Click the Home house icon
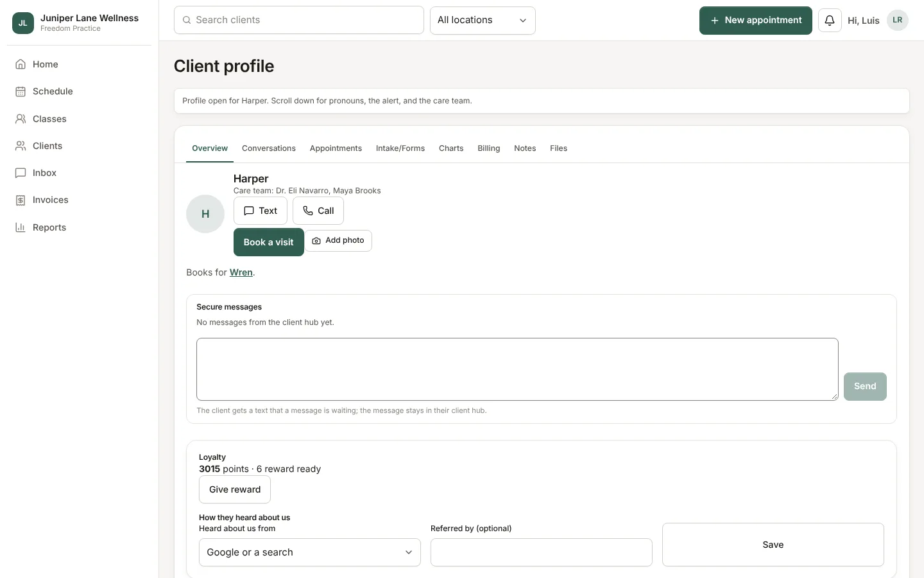 pos(21,64)
